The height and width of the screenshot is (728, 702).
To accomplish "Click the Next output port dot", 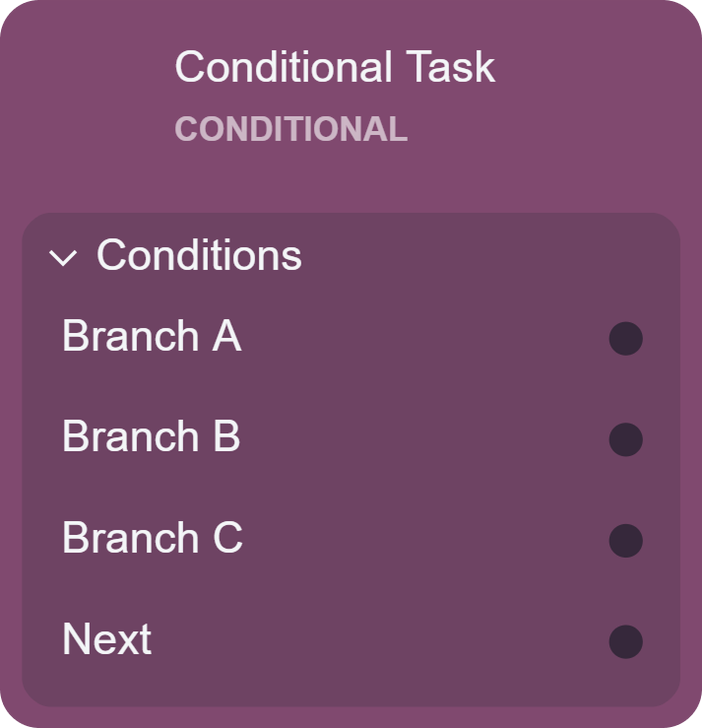I will pos(626,641).
